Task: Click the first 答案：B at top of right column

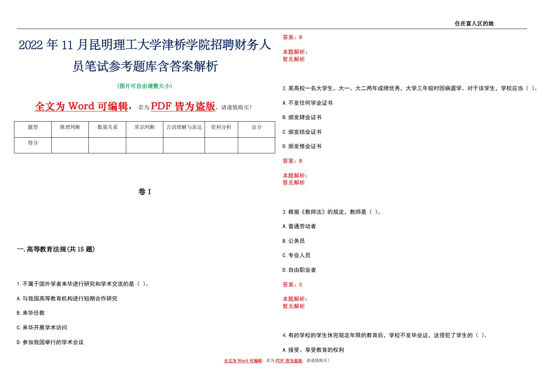Action: click(292, 37)
